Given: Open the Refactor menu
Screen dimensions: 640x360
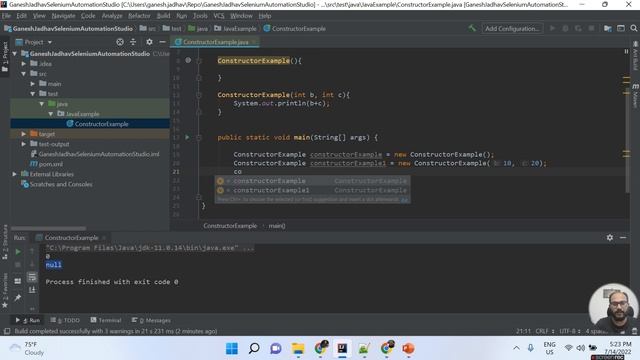Looking at the screenshot, I should click(139, 16).
